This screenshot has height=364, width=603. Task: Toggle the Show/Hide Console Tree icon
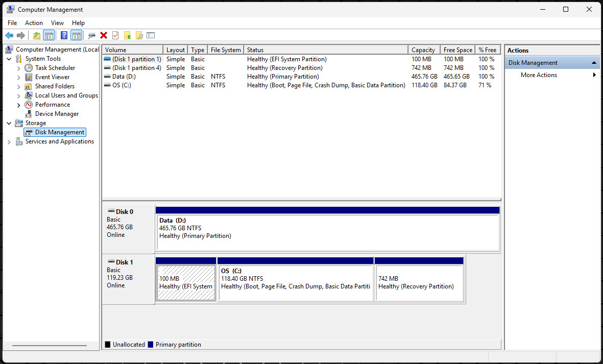49,35
